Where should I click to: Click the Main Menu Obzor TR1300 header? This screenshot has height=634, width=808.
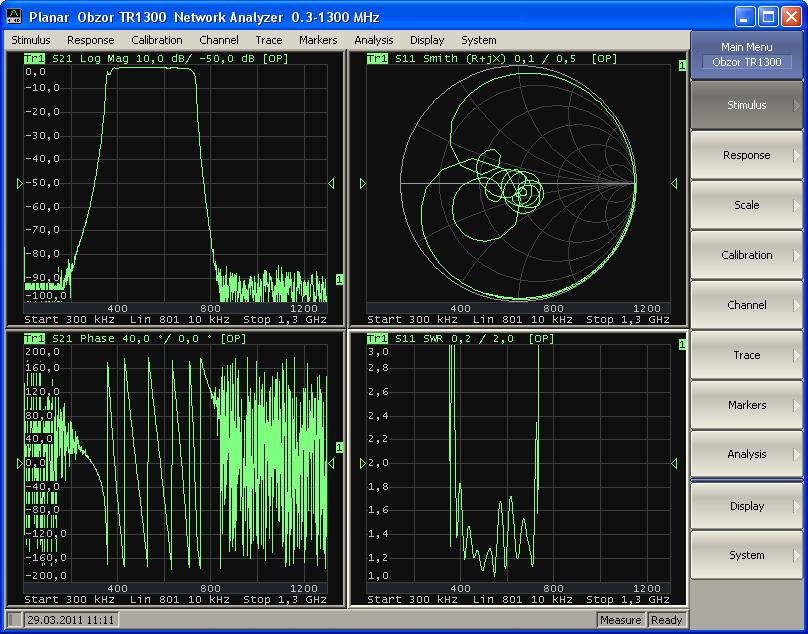(x=746, y=55)
